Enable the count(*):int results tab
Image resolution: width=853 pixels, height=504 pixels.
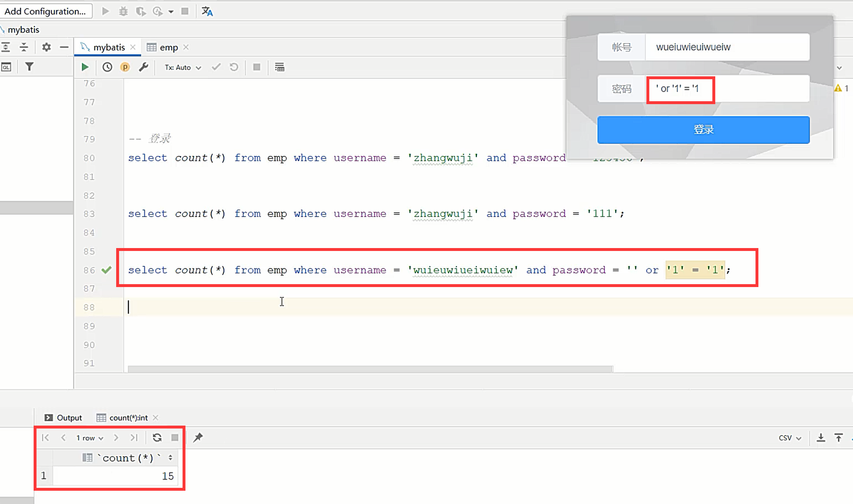tap(126, 417)
